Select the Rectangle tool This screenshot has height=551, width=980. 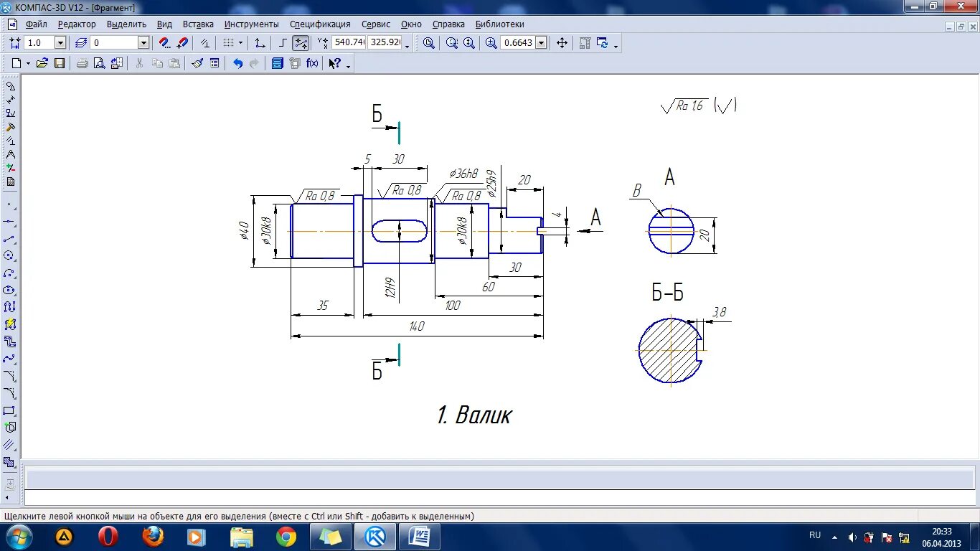9,411
